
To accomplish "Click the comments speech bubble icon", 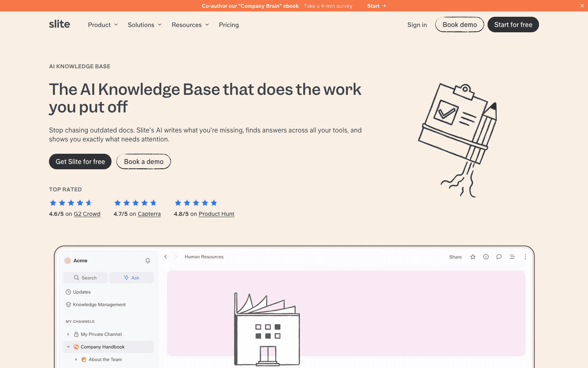I will coord(499,257).
